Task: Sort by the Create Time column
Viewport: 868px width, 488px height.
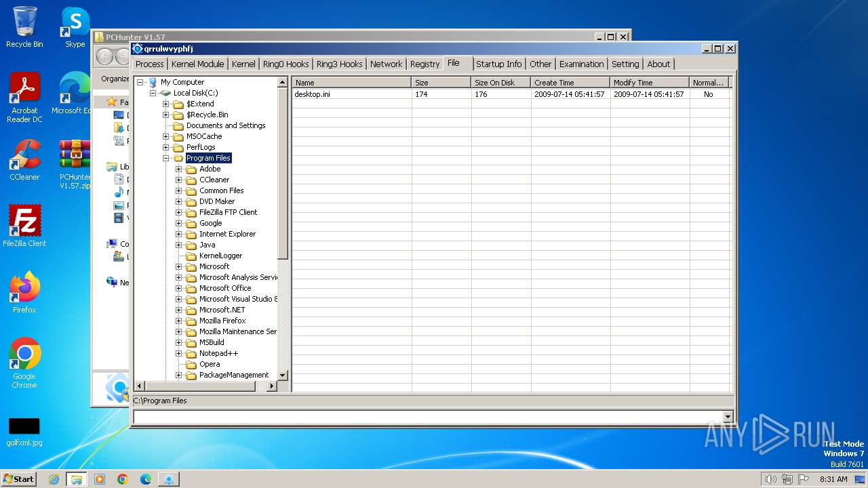Action: coord(571,82)
